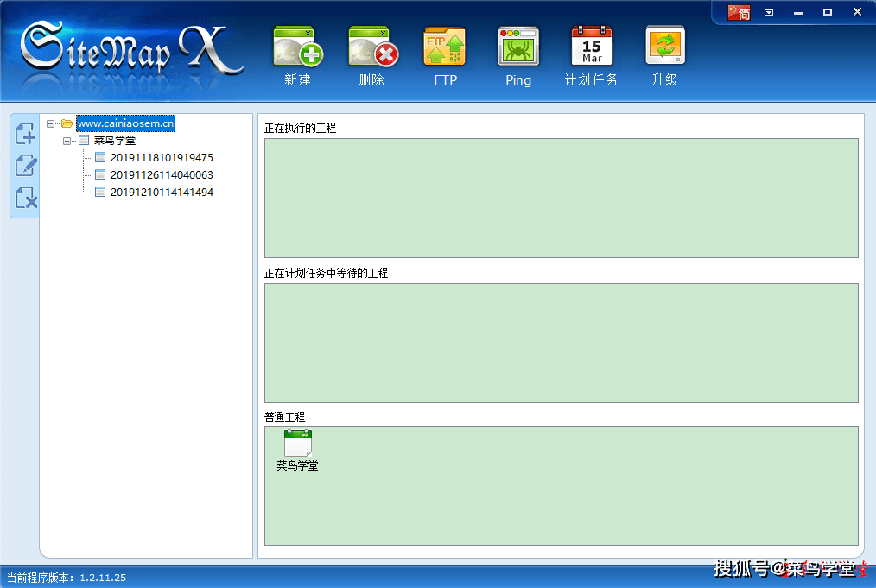
Task: Maximize the SiteMap X window
Action: coord(828,12)
